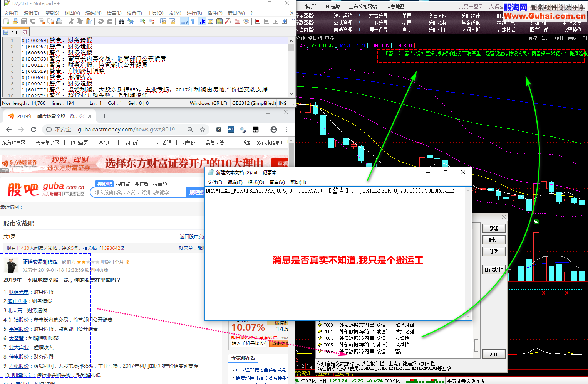Click the 删除 button in data dialog

click(x=494, y=240)
